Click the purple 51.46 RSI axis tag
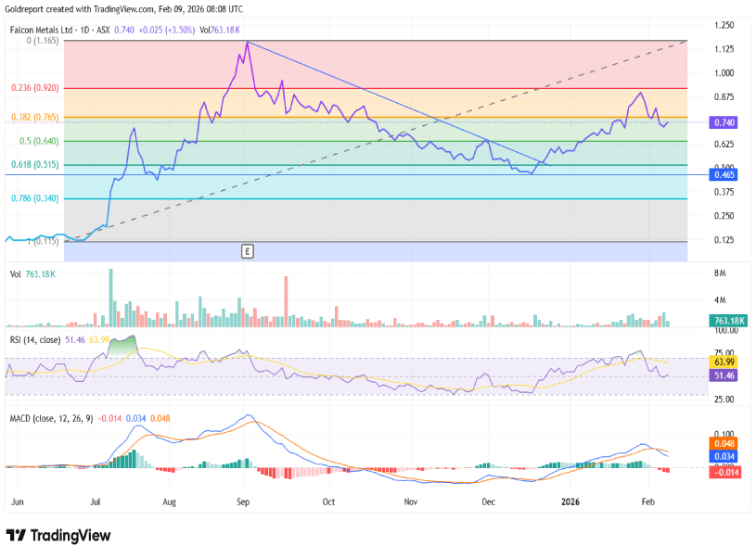 point(724,375)
